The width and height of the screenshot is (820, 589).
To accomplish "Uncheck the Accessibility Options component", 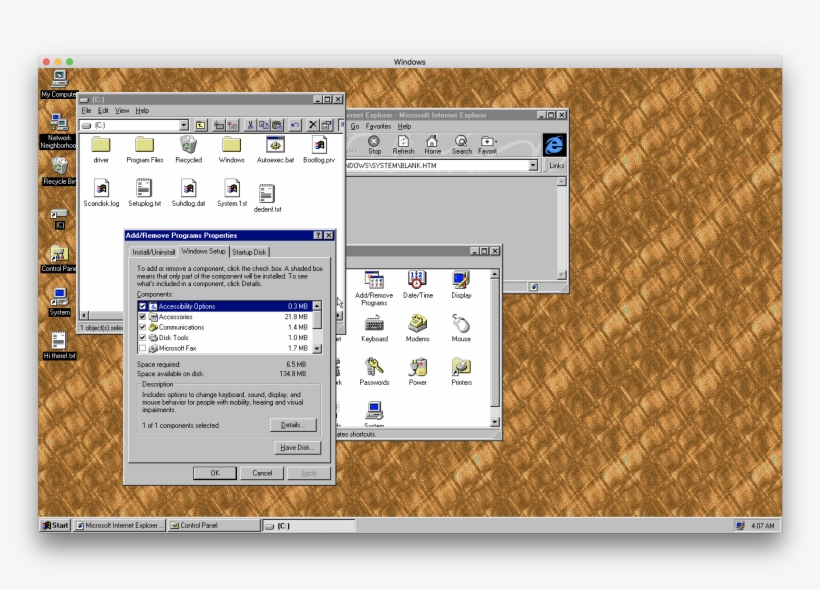I will (142, 307).
